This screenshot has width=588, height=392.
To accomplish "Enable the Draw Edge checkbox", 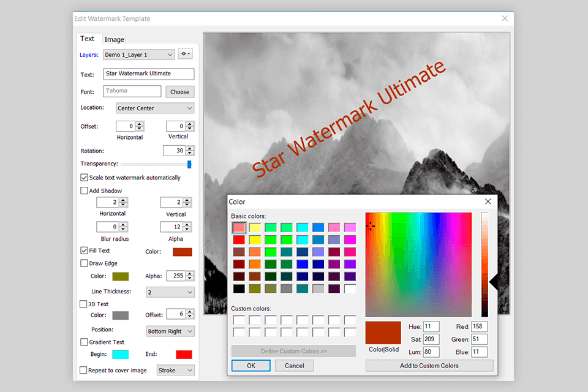I will [x=84, y=263].
